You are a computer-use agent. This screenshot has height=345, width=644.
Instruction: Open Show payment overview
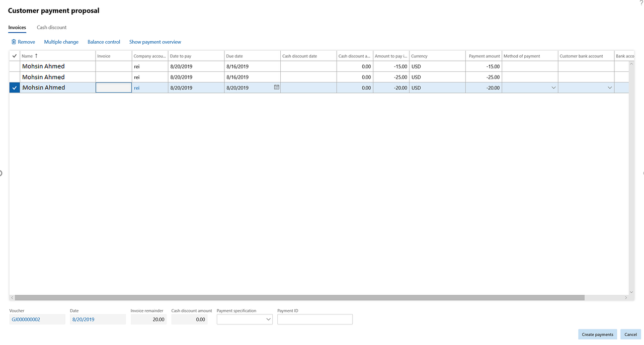(155, 42)
